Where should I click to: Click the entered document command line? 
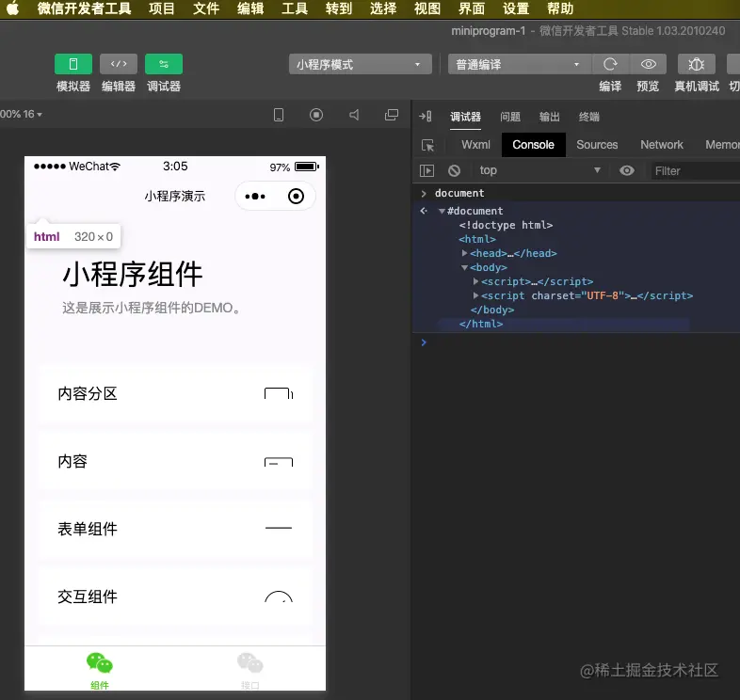459,193
